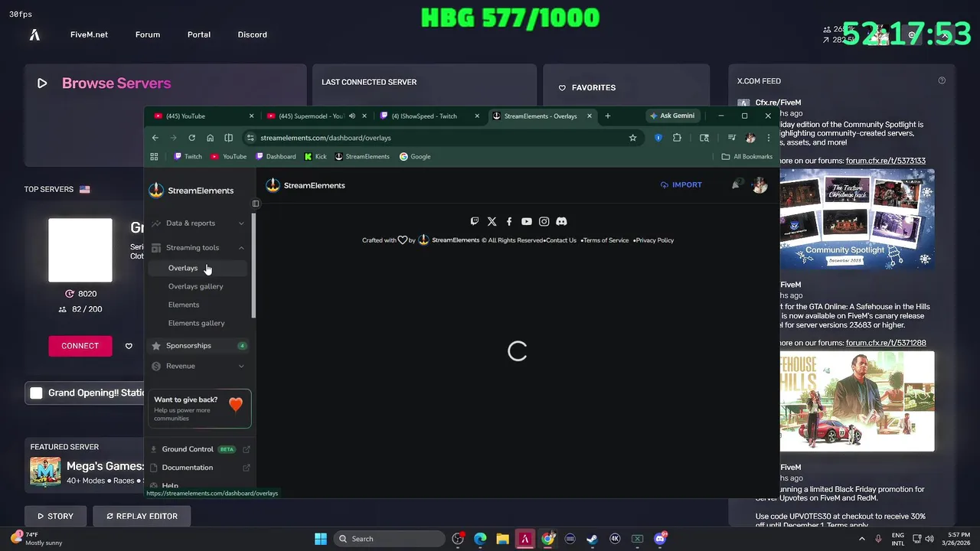Open the Instagram social icon in footer
The width and height of the screenshot is (980, 551).
[544, 221]
